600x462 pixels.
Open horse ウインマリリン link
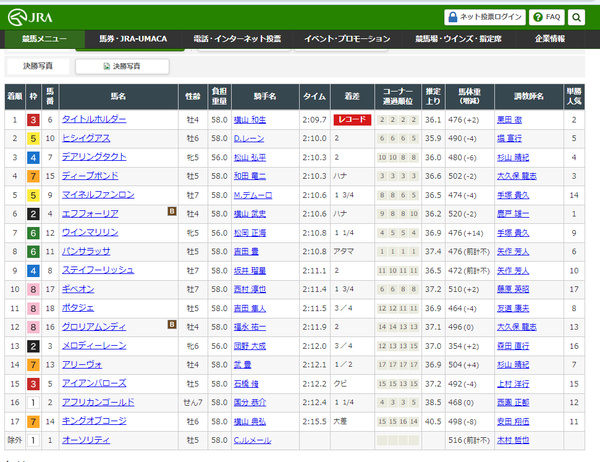(x=90, y=232)
